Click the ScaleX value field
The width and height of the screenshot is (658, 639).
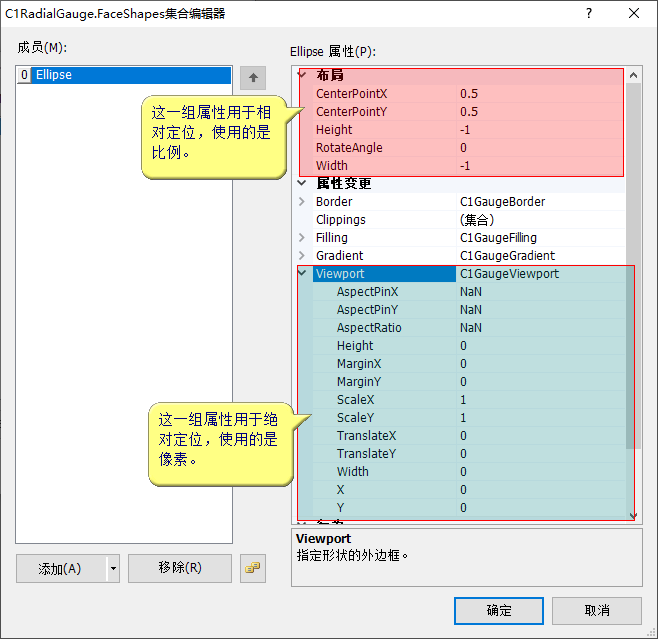coord(540,399)
